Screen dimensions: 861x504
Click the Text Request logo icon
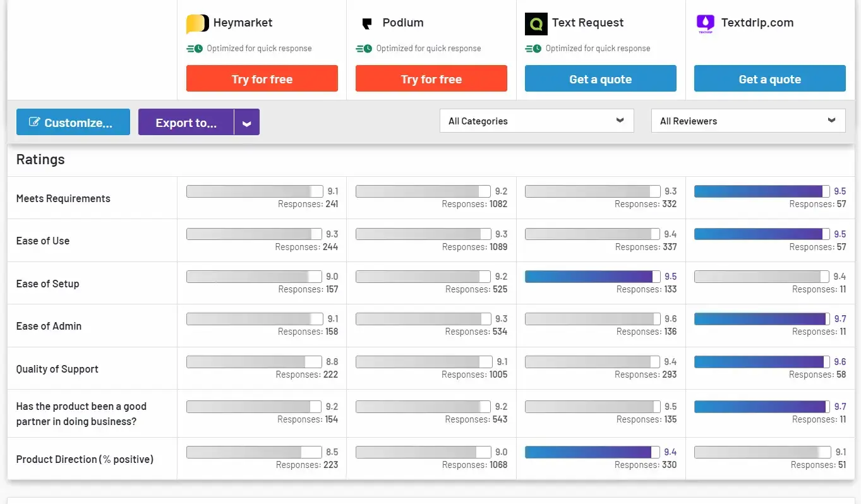[536, 23]
